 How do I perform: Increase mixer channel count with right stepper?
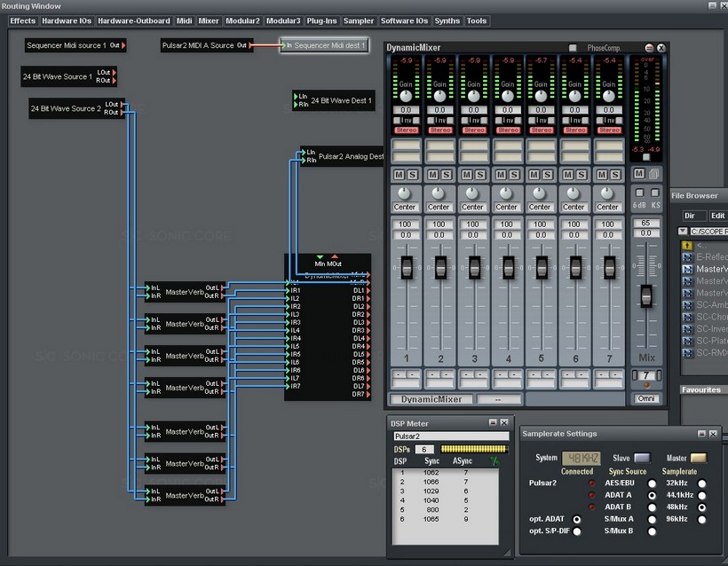tap(659, 375)
